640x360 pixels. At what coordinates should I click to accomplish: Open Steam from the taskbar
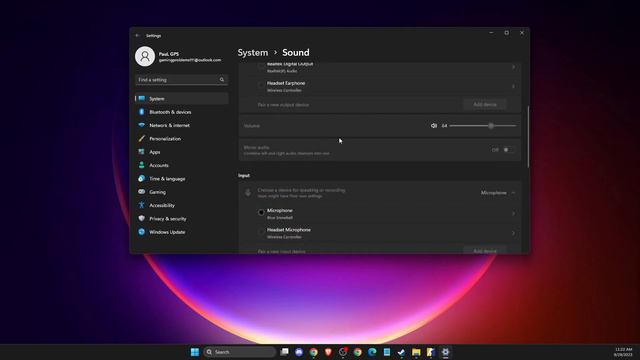401,352
